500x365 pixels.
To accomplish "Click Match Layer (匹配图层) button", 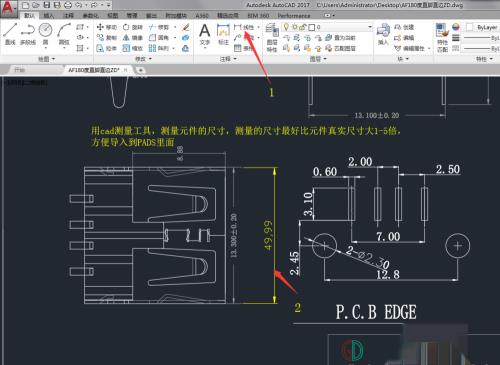I will (341, 49).
